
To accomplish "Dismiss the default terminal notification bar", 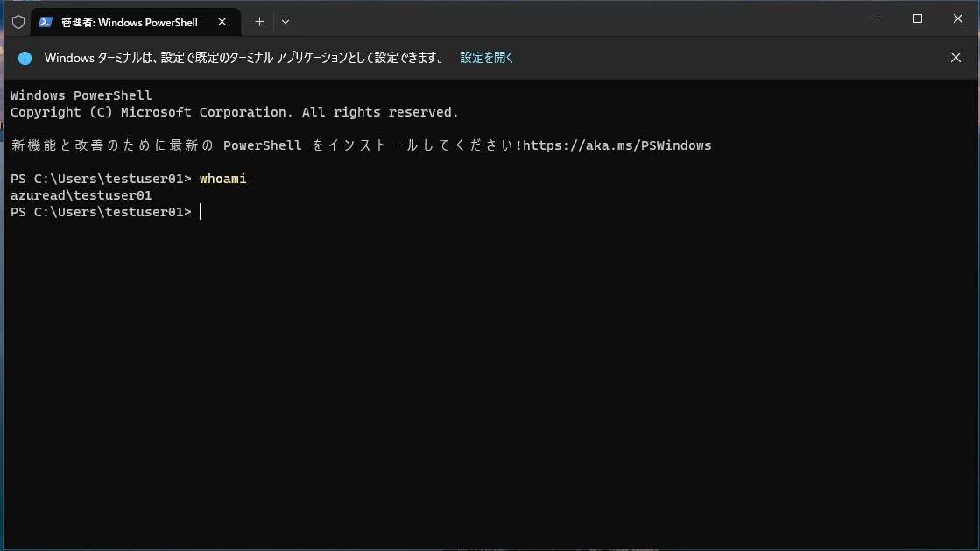I will (955, 58).
